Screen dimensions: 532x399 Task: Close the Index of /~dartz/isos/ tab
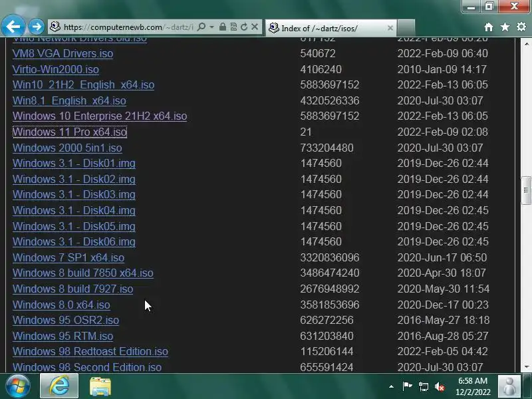tap(390, 28)
